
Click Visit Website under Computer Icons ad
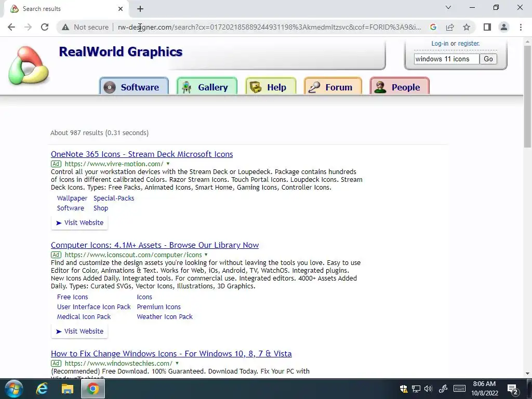point(79,331)
